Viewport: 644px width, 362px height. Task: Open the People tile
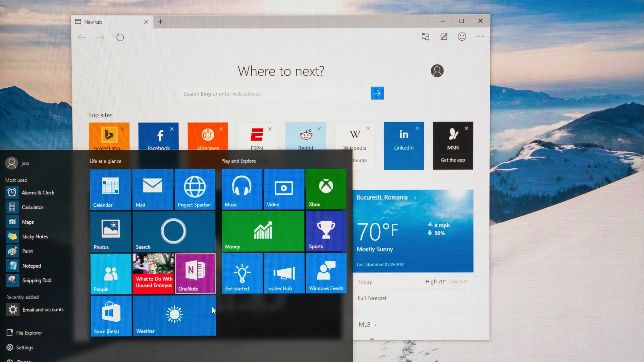coord(111,274)
